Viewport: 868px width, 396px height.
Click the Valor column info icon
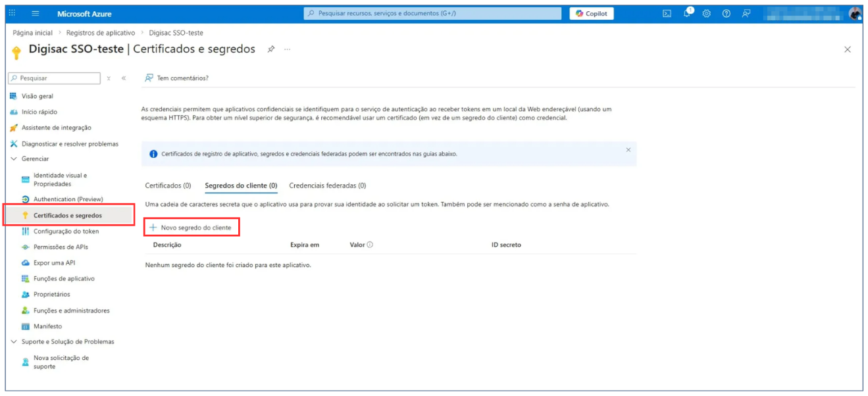tap(370, 245)
